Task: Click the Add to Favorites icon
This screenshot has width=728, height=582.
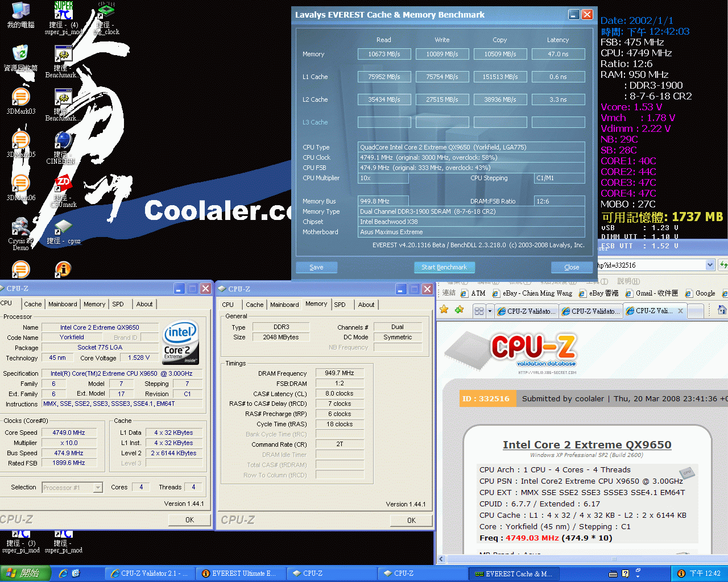Action: point(459,310)
